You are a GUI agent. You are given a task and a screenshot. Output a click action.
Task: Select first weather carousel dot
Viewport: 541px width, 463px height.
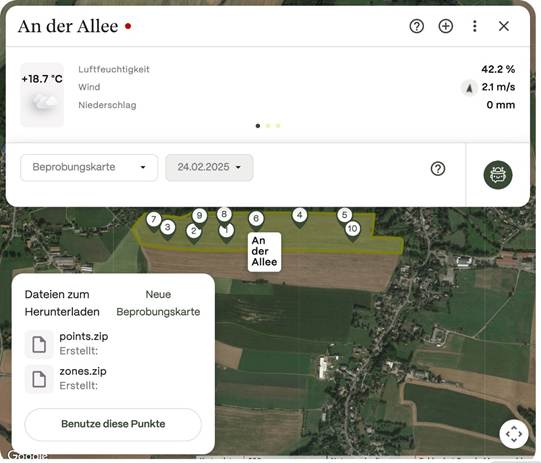click(x=258, y=126)
